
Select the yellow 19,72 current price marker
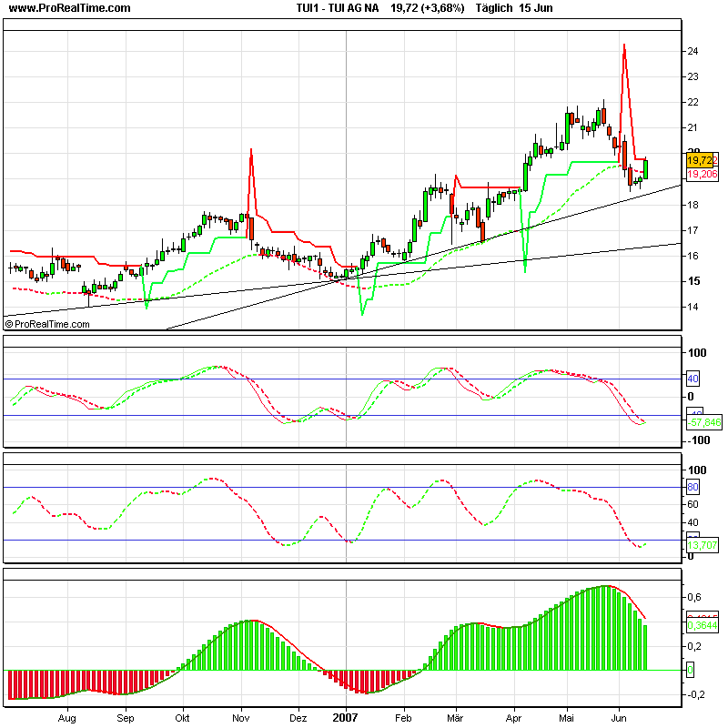click(x=701, y=159)
